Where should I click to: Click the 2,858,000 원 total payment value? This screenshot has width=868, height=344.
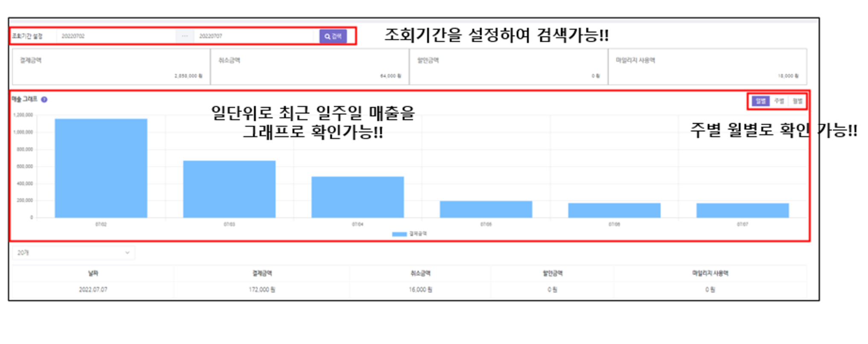point(188,76)
